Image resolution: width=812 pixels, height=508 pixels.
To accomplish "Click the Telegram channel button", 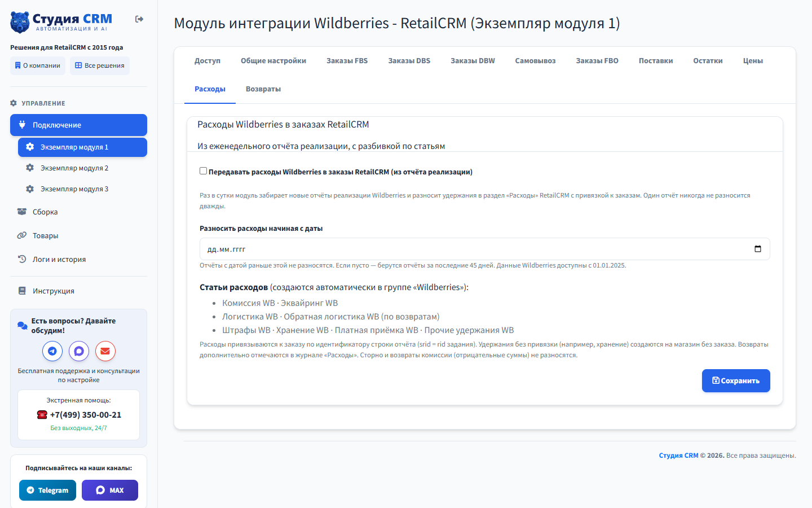I will [47, 490].
